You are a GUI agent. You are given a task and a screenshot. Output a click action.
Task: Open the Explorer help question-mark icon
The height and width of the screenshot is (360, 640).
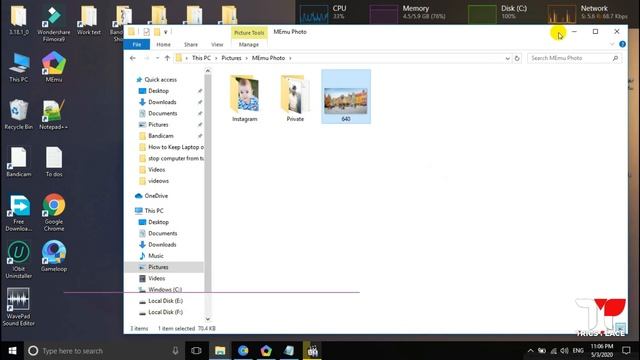622,44
